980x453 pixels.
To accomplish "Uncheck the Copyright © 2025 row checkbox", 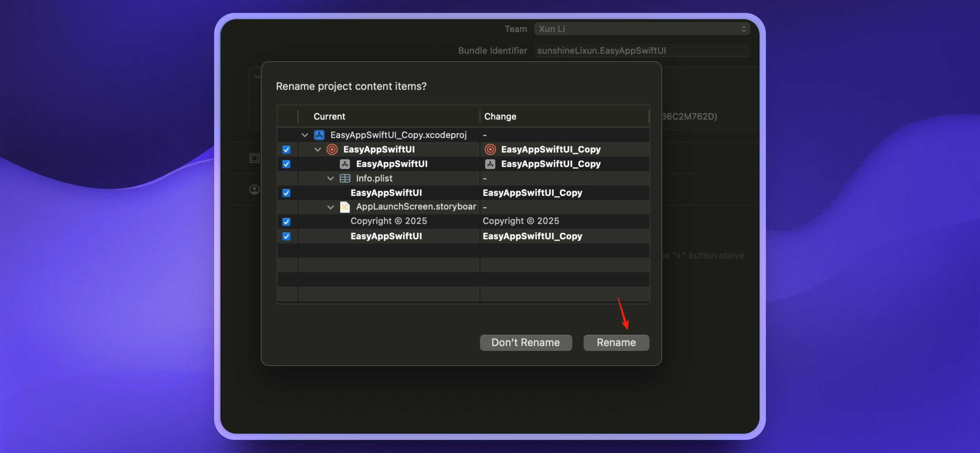I will (286, 222).
